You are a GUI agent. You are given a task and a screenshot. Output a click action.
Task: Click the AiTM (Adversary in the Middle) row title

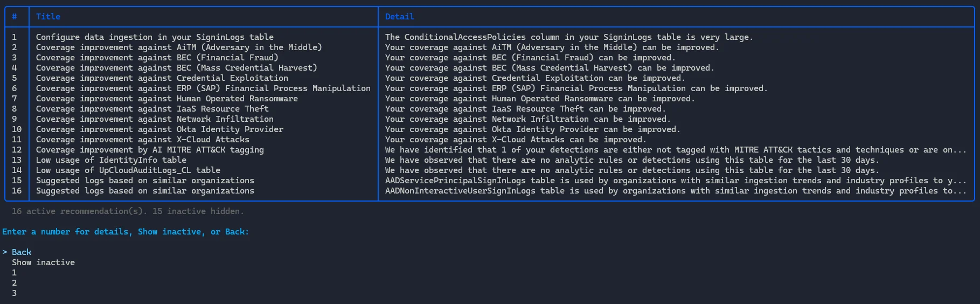pos(179,47)
